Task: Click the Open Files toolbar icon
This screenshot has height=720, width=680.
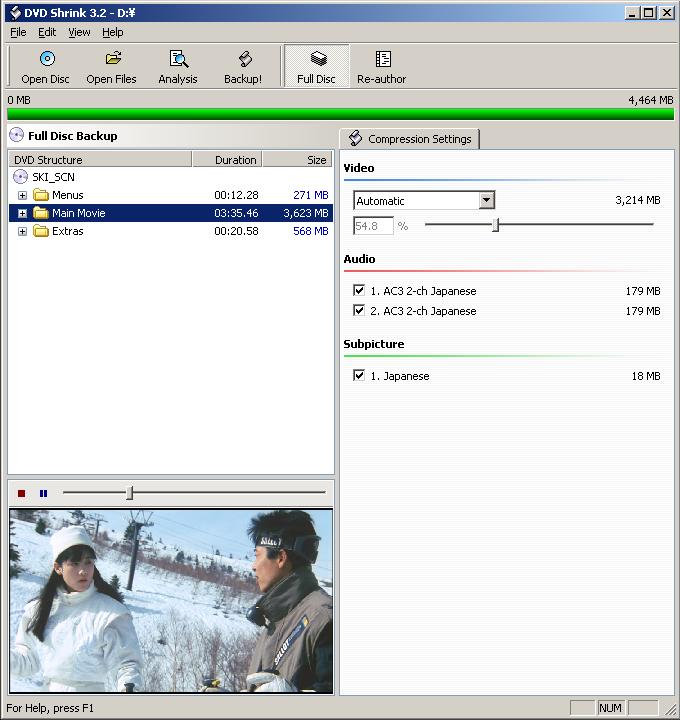Action: [113, 59]
